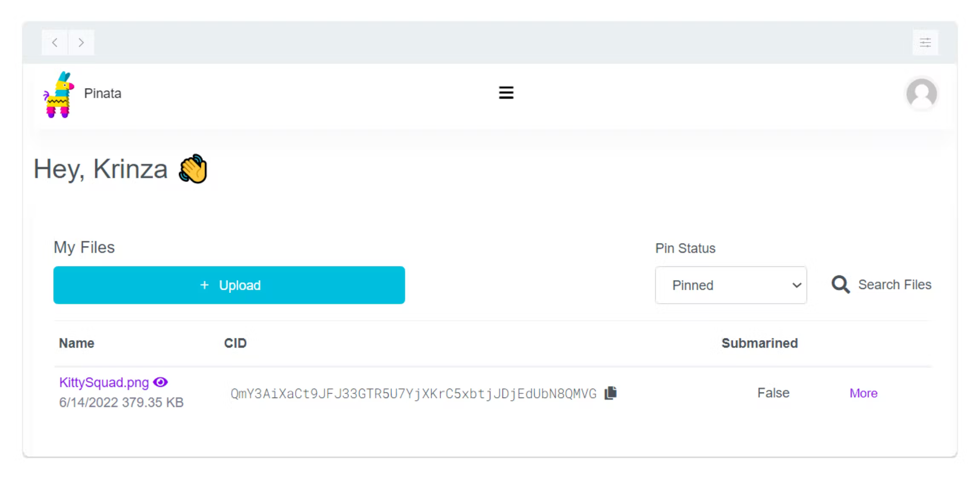
Task: Click the Search Files field
Action: 894,284
